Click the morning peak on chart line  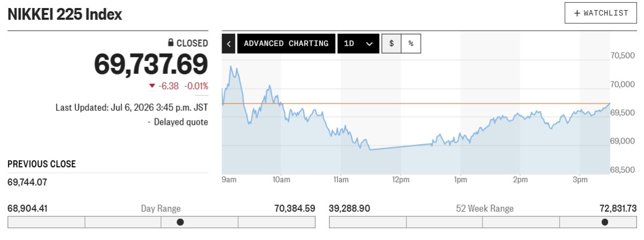coord(231,67)
